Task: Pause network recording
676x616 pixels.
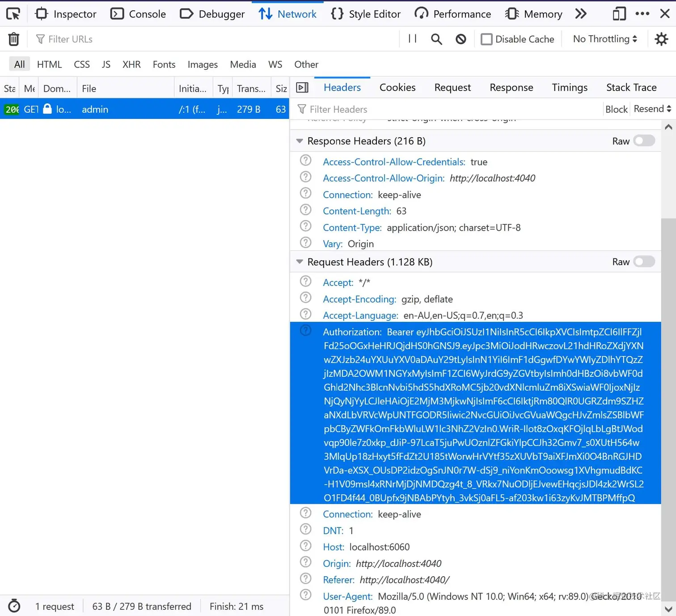Action: tap(413, 39)
